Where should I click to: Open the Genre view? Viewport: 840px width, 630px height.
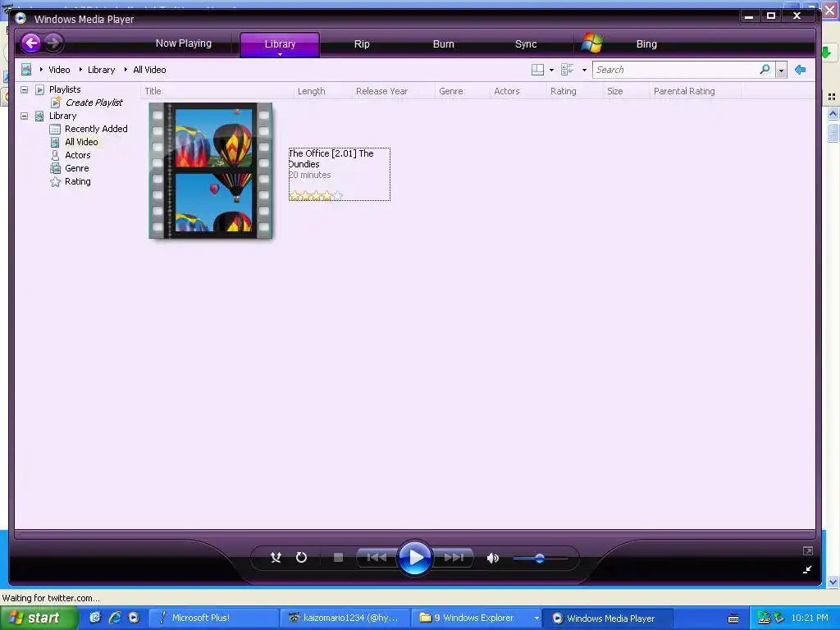click(x=76, y=168)
